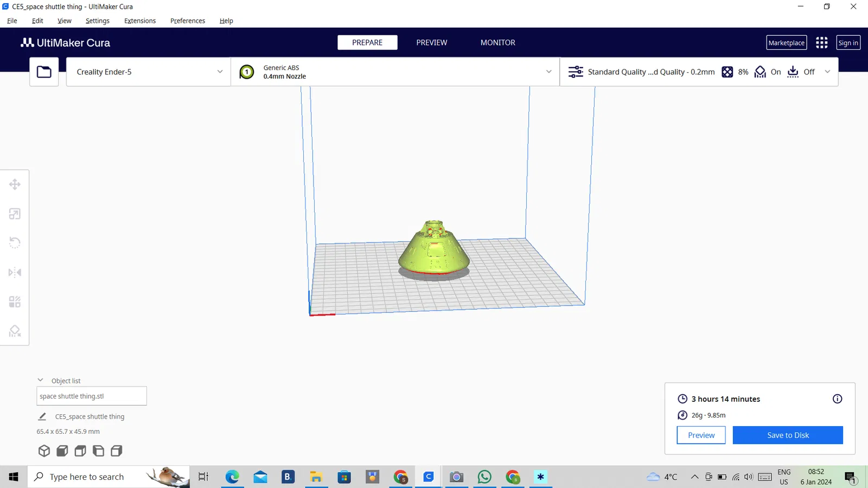Open Windows Start menu

click(x=14, y=477)
